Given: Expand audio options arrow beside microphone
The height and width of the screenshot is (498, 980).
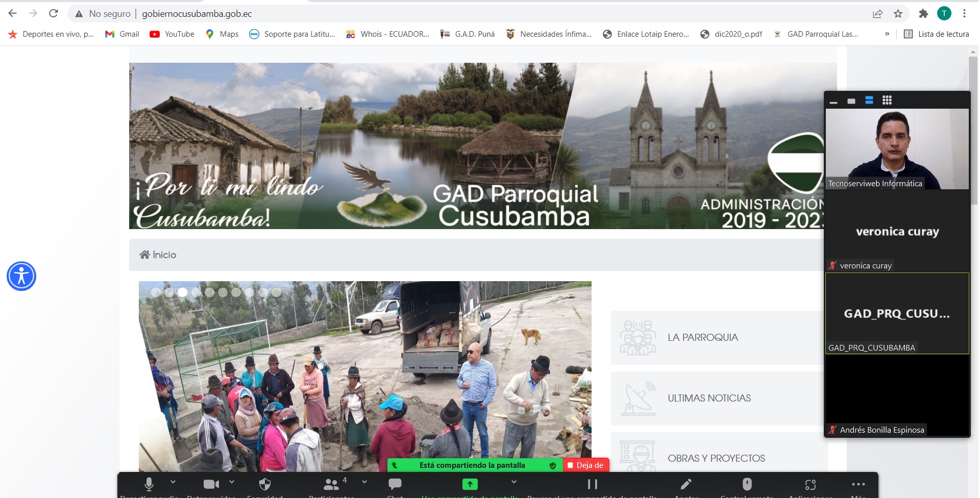Looking at the screenshot, I should point(173,482).
